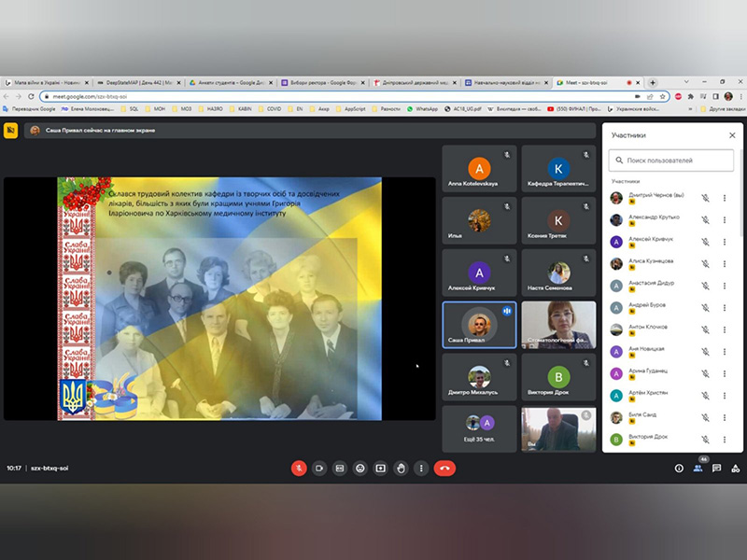Toggle the camera button in the call bar
Image resolution: width=747 pixels, height=560 pixels.
(319, 468)
